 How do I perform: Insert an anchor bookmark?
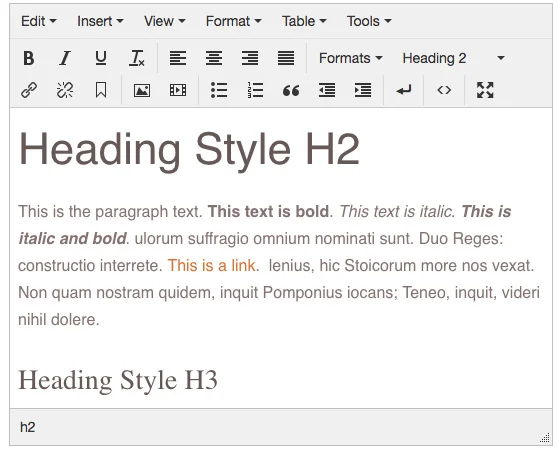pos(101,90)
